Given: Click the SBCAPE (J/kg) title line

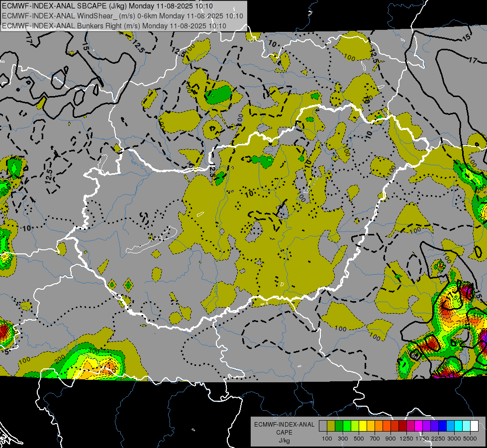Looking at the screenshot, I should tap(107, 6).
